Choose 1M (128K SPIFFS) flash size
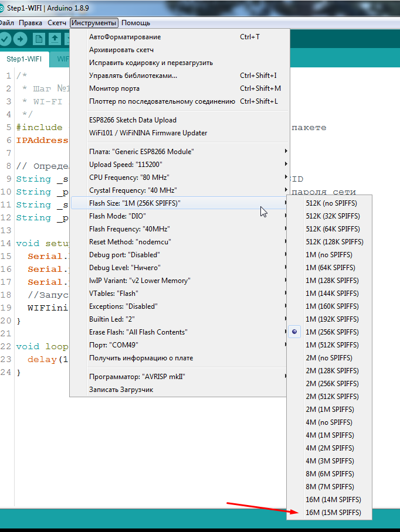 coord(330,281)
